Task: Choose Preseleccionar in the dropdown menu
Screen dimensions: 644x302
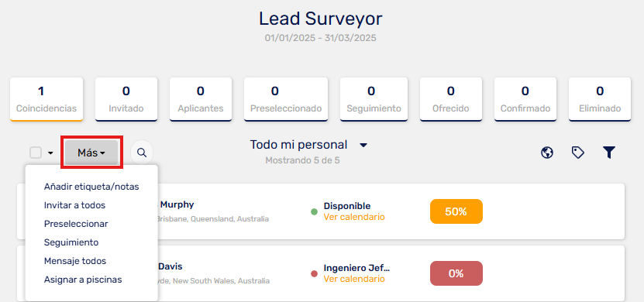Action: (76, 224)
